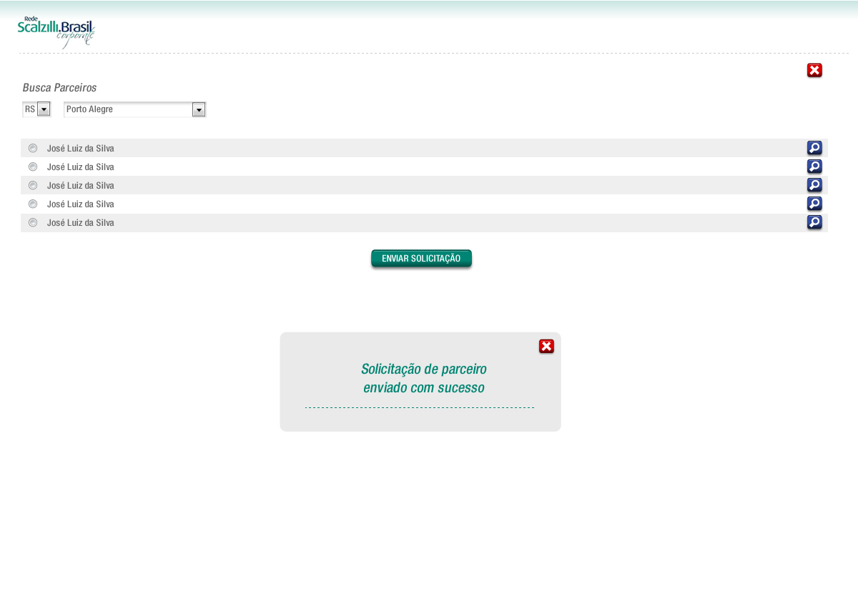The image size is (858, 616).
Task: Click the success message text in the popup
Action: (423, 379)
